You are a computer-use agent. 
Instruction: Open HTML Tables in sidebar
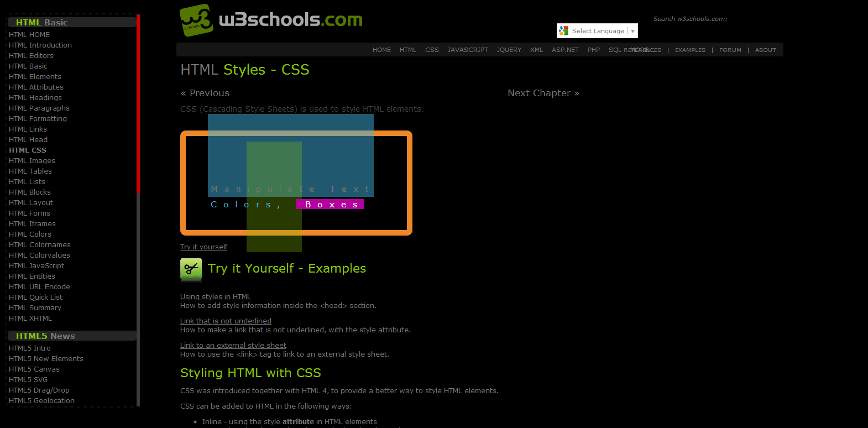pos(30,171)
